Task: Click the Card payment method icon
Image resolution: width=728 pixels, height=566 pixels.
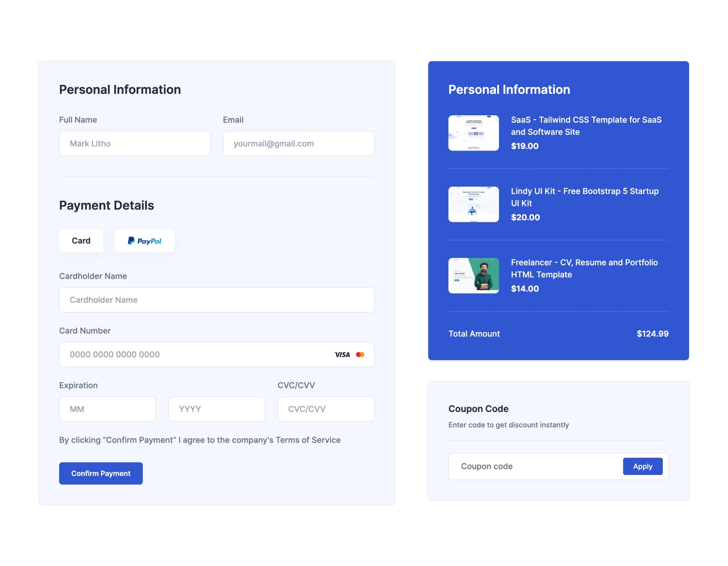Action: (81, 241)
